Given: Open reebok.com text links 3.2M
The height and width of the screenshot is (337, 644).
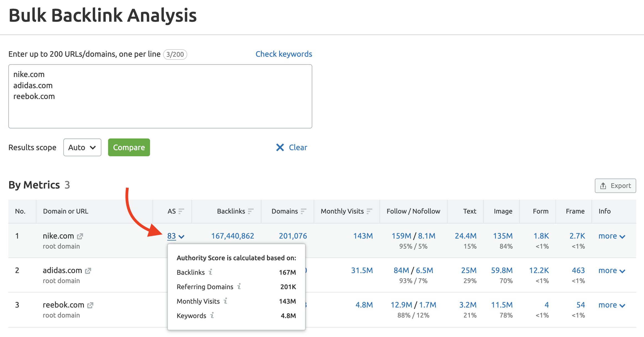Looking at the screenshot, I should point(468,305).
